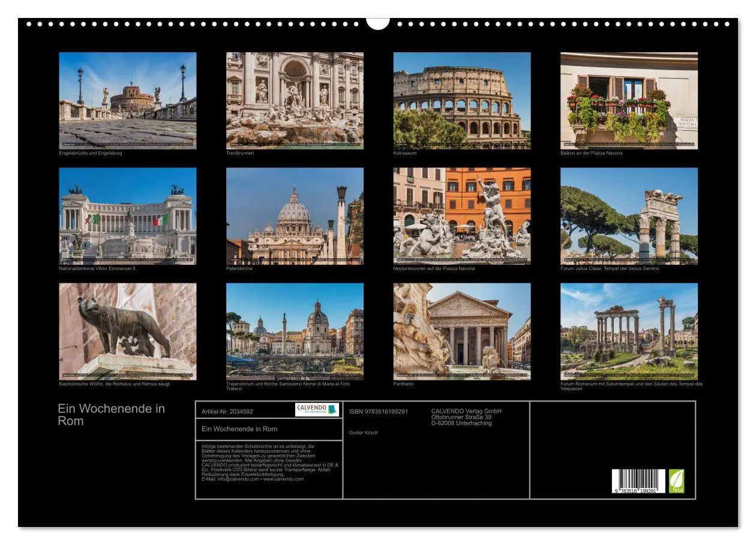
Task: Click the 'Trajansforum und Kirche Santissimo Nome' caption
Action: click(x=288, y=387)
